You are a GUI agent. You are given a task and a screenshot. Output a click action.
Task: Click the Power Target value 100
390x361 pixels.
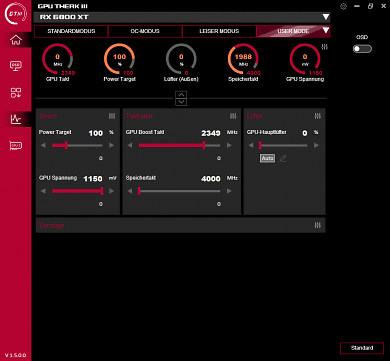coord(96,133)
